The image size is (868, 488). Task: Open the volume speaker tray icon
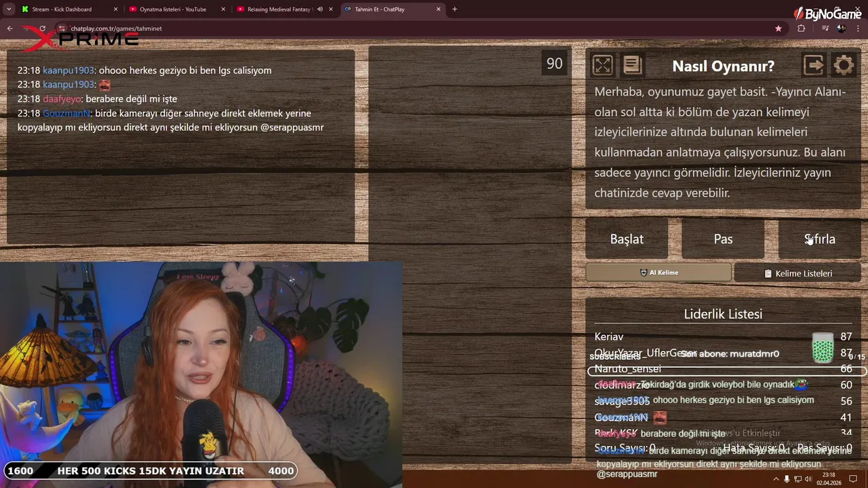tap(808, 479)
